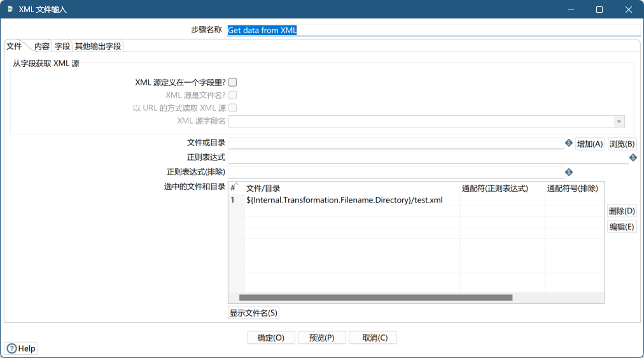Click the Help question mark icon
The height and width of the screenshot is (358, 644).
[11, 348]
